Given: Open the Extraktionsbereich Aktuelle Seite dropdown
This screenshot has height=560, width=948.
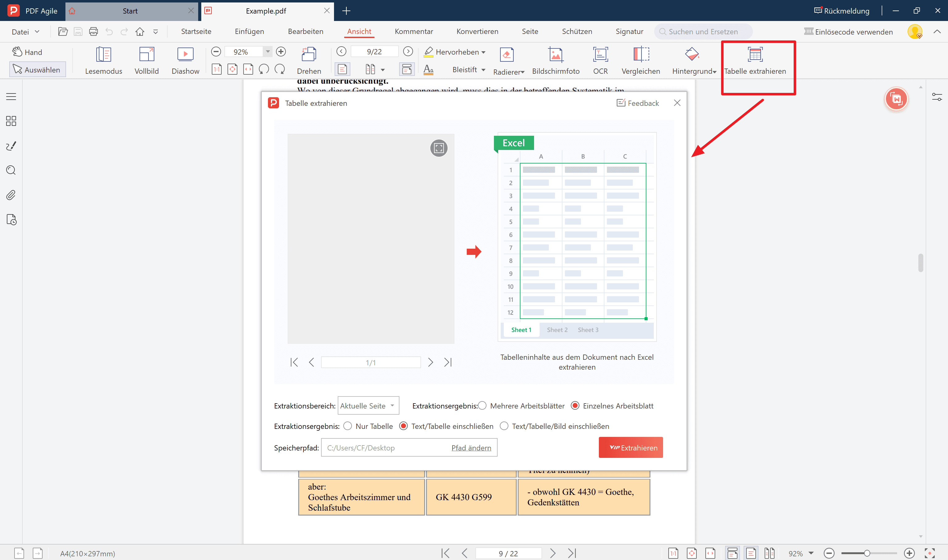Looking at the screenshot, I should point(368,406).
